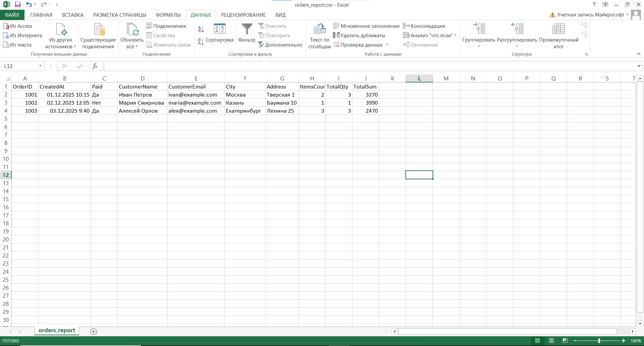Screen dimensions: 644x346
Task: Click the zoom level 100% value
Action: (636, 341)
